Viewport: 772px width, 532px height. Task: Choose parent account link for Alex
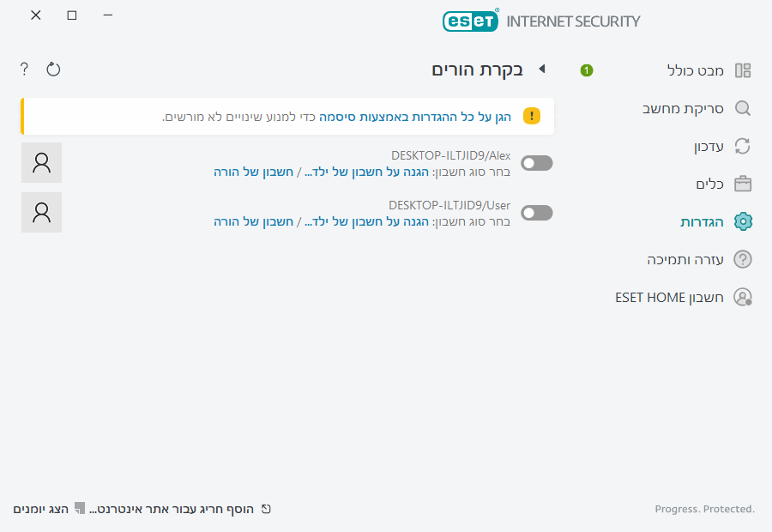point(253,172)
